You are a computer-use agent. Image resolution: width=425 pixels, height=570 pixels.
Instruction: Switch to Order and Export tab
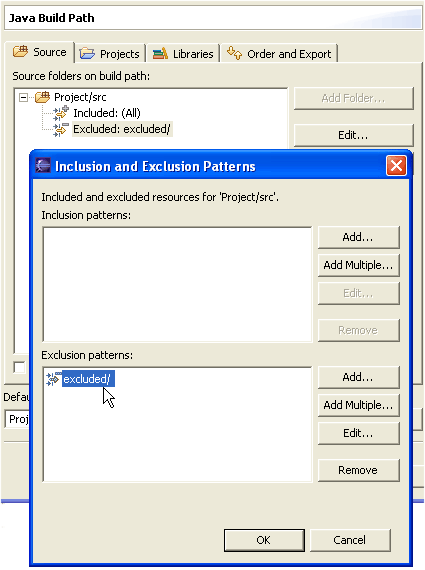pyautogui.click(x=279, y=54)
